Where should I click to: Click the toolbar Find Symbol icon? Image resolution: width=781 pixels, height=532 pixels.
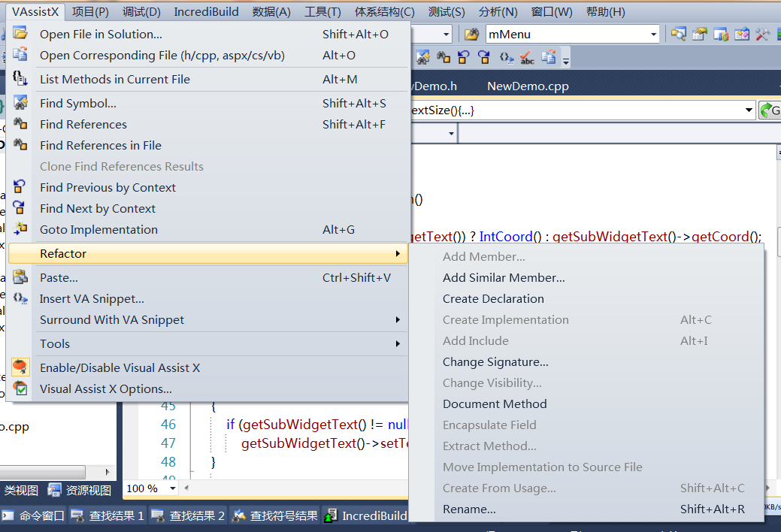423,58
